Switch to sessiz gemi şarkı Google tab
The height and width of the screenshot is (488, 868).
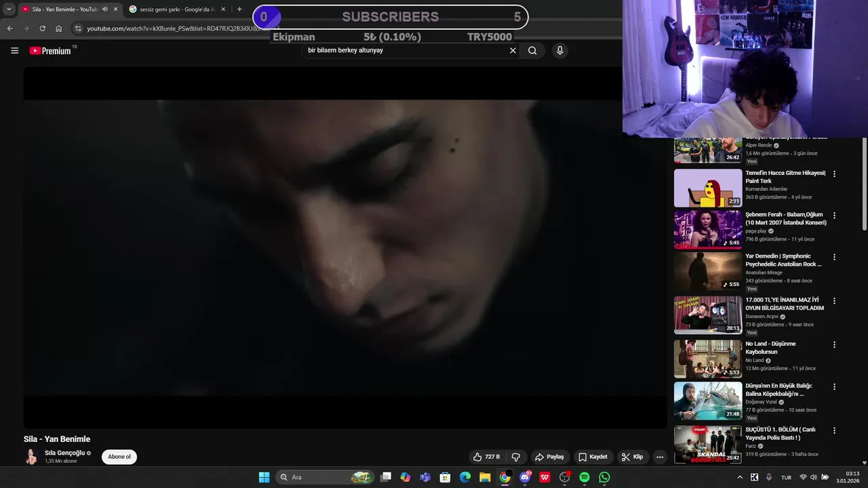(178, 9)
